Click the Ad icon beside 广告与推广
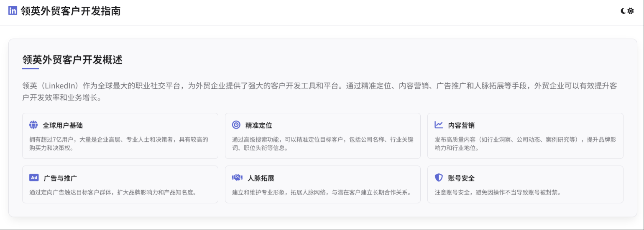 tap(34, 178)
